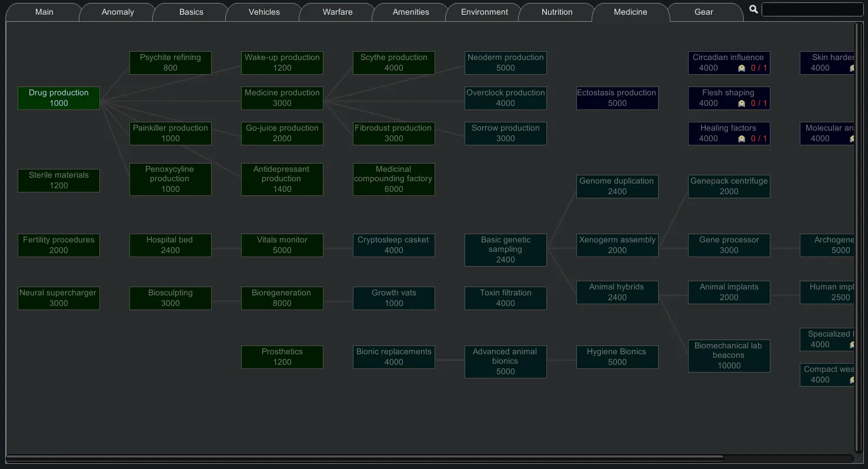
Task: Click the vertical scrollbar on the right
Action: [x=859, y=235]
